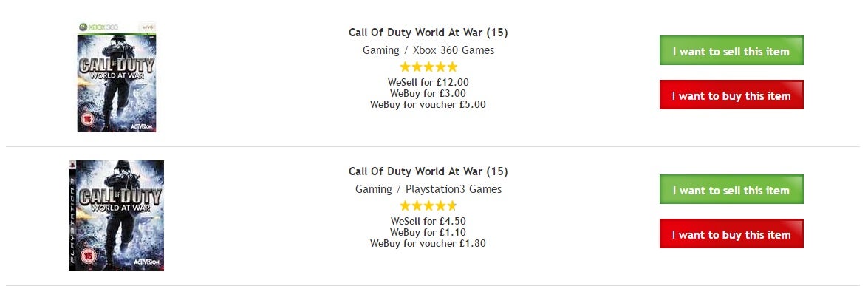
Task: Click Gaming link in the Playstation3 listing
Action: pyautogui.click(x=374, y=189)
